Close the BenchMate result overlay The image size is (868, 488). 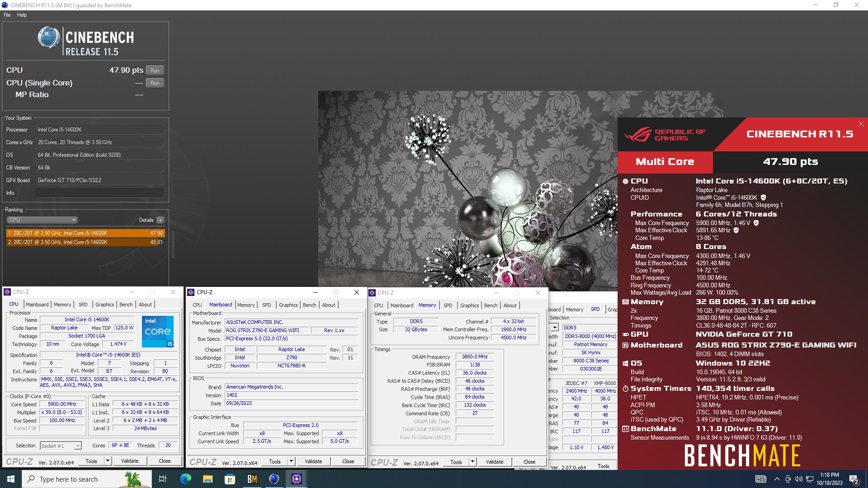point(861,124)
